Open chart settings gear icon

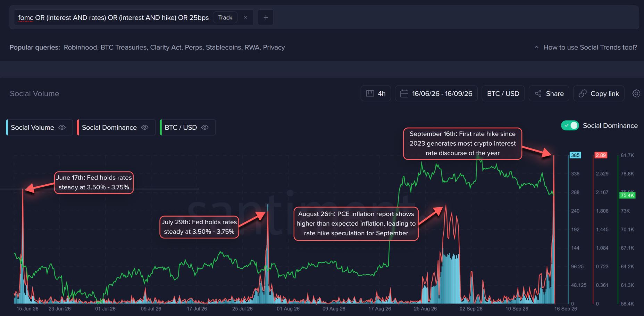(636, 94)
